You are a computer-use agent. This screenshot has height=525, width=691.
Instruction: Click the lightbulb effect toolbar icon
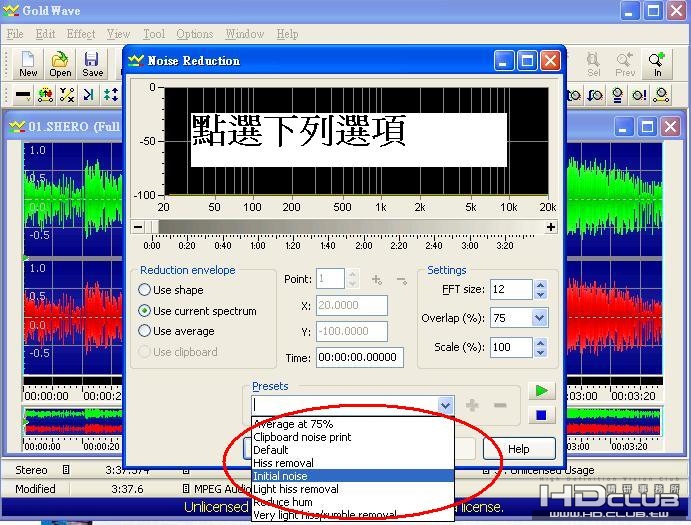[x=617, y=95]
